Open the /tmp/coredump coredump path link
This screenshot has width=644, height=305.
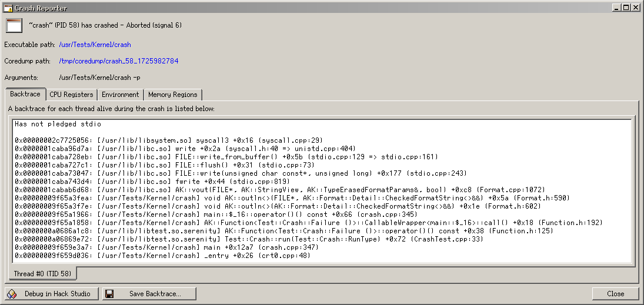118,61
